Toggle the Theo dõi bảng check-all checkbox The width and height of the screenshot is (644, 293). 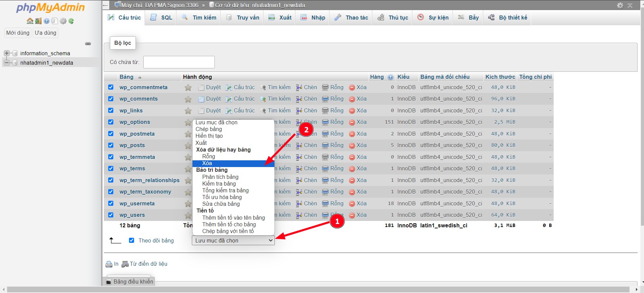tap(131, 240)
